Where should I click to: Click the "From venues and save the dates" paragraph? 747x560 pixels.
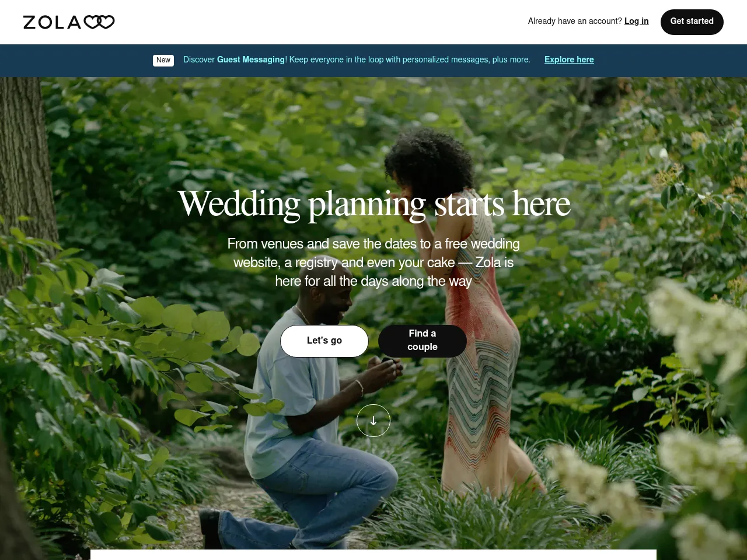tap(373, 262)
